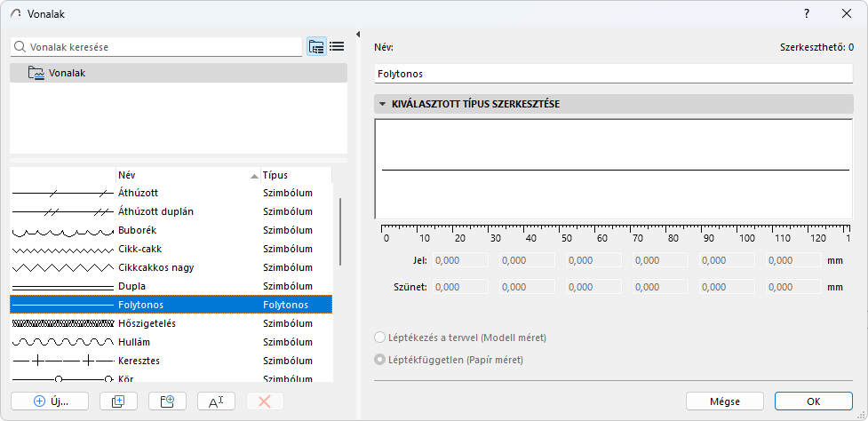
Task: Click the new folder icon button
Action: pyautogui.click(x=167, y=401)
